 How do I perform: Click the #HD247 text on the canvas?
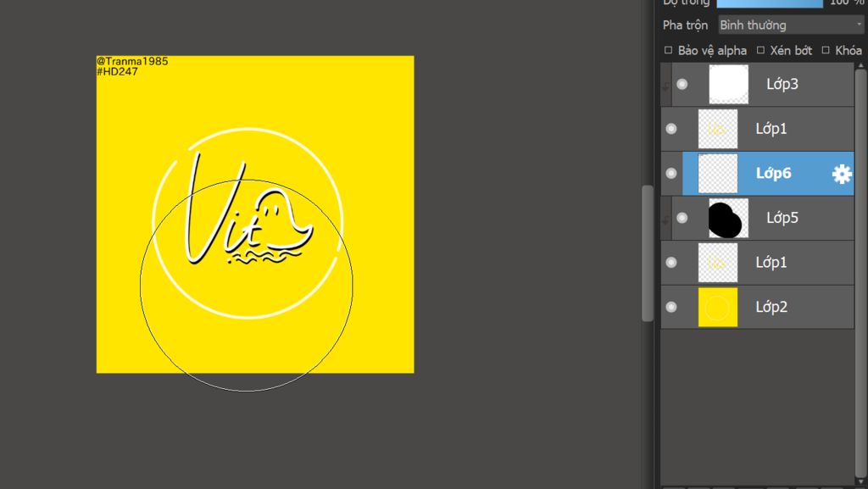click(117, 72)
